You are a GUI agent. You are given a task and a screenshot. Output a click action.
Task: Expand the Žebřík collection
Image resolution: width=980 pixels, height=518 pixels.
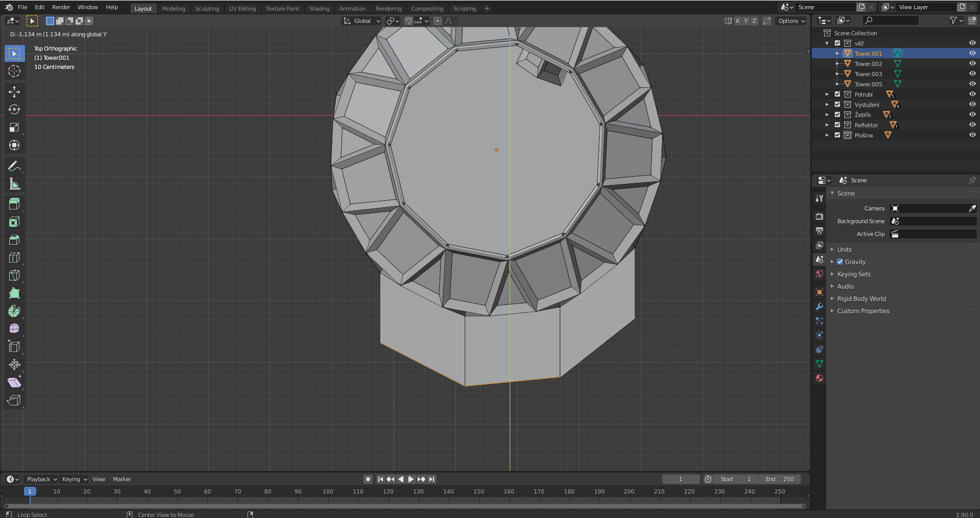point(827,114)
